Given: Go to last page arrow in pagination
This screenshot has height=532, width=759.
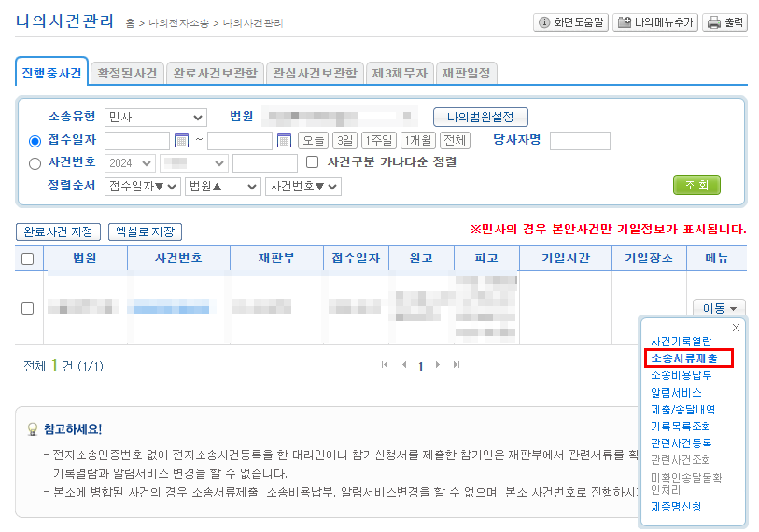Looking at the screenshot, I should click(x=457, y=365).
